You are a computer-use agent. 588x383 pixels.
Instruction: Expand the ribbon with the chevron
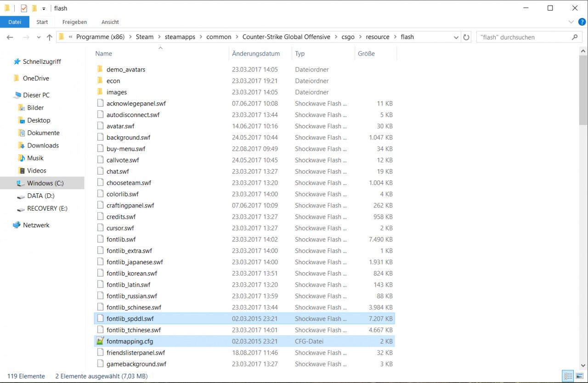tap(571, 22)
